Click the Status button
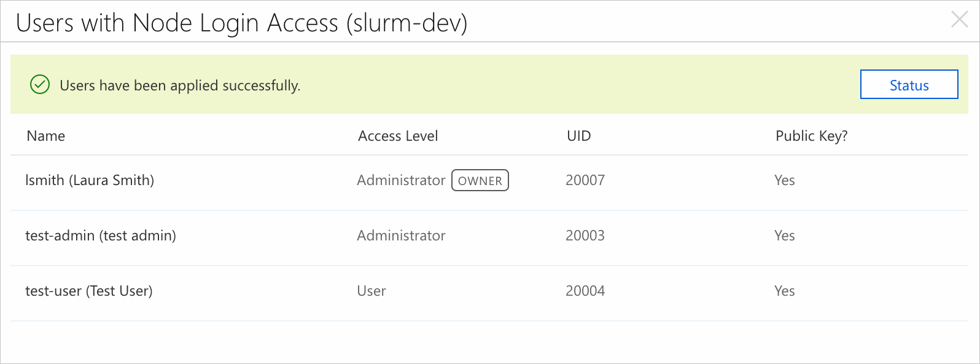Screen dimensions: 980x364 pyautogui.click(x=909, y=84)
